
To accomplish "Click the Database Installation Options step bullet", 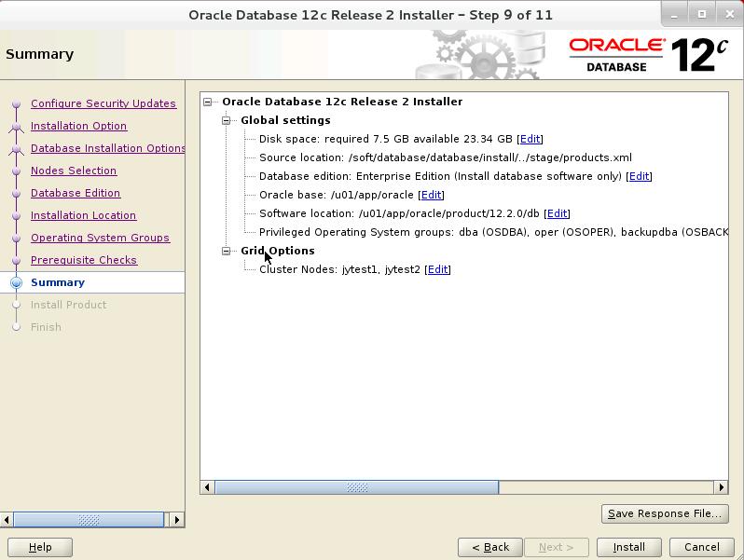I will point(16,149).
